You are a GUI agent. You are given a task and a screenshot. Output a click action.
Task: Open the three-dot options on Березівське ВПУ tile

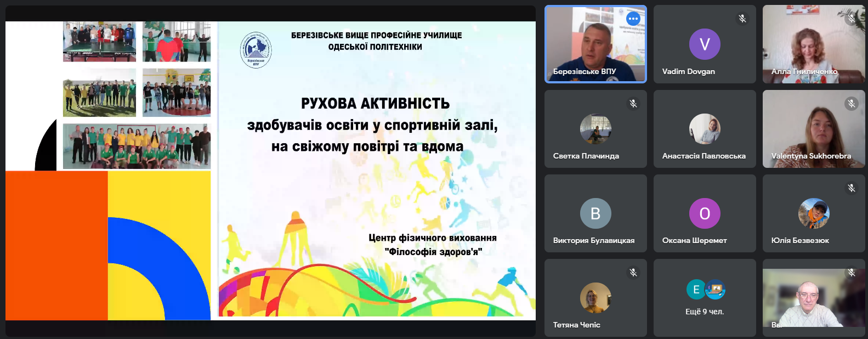[x=633, y=19]
